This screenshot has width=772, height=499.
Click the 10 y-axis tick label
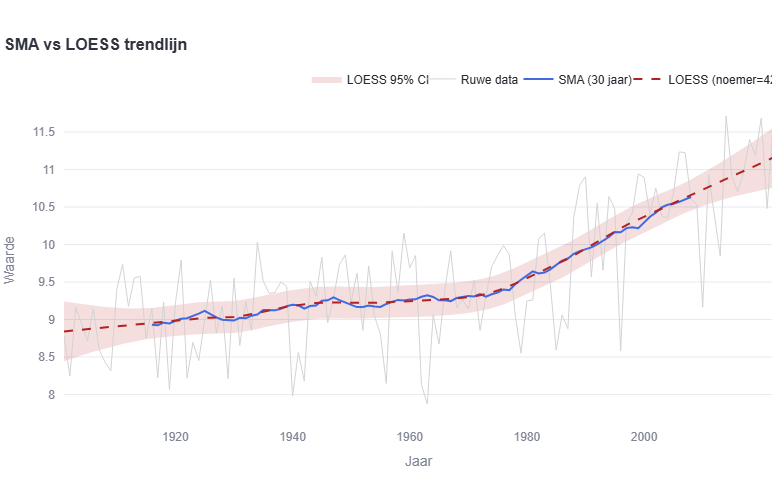(x=47, y=245)
